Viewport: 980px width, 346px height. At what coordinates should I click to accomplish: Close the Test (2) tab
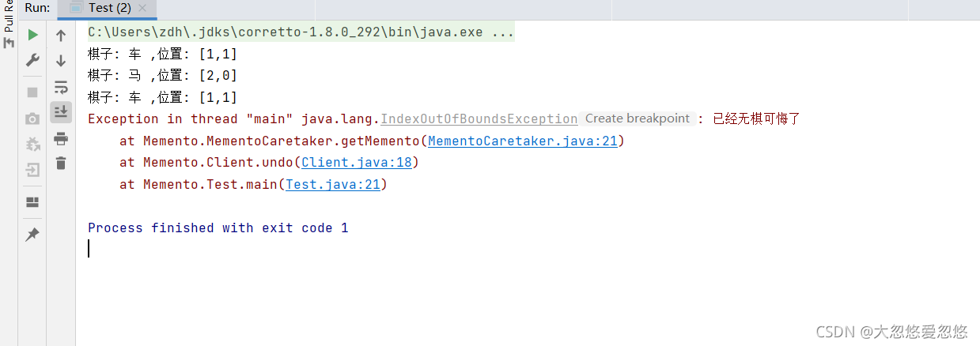click(142, 8)
